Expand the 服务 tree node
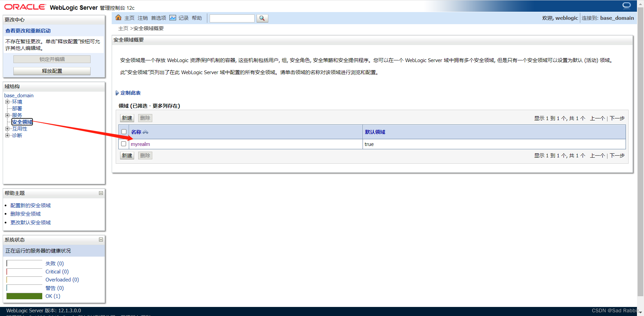This screenshot has width=644, height=316. [x=7, y=115]
